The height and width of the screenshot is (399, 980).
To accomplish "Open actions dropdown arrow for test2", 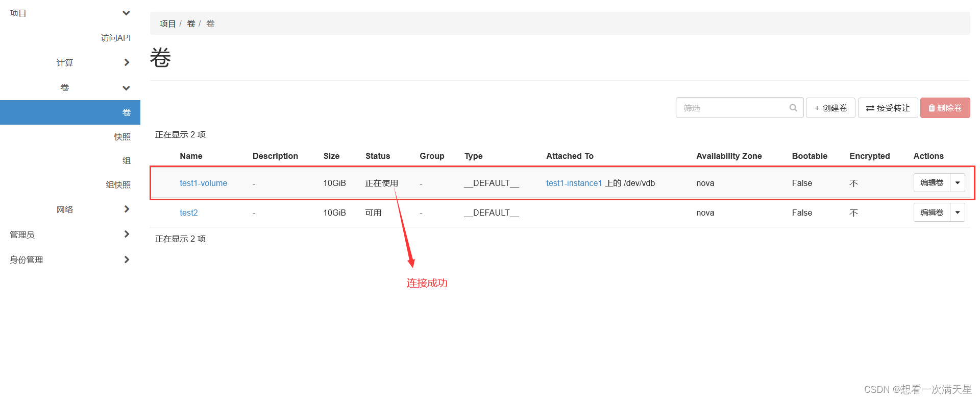I will coord(958,213).
